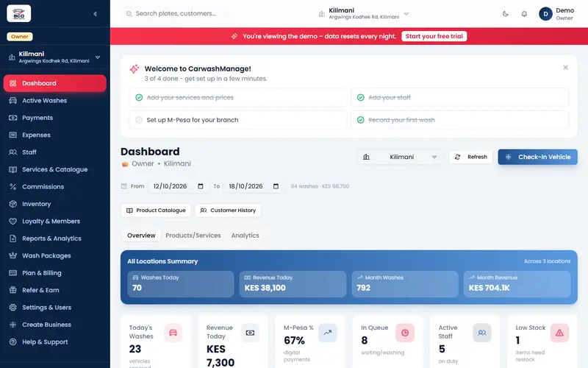The height and width of the screenshot is (368, 588).
Task: Open Customer History
Action: tap(228, 210)
